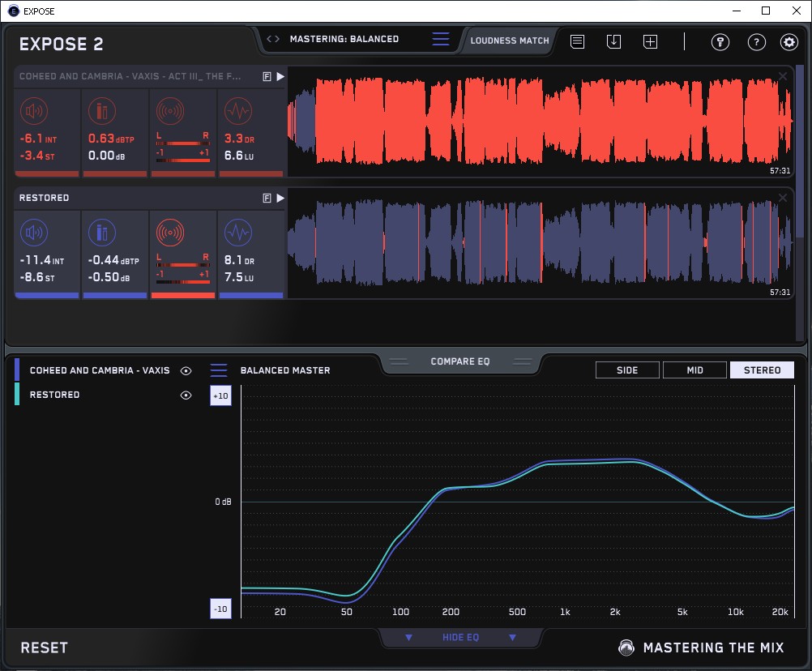Image resolution: width=812 pixels, height=671 pixels.
Task: Open Balanced Master EQ reference list
Action: [x=219, y=370]
